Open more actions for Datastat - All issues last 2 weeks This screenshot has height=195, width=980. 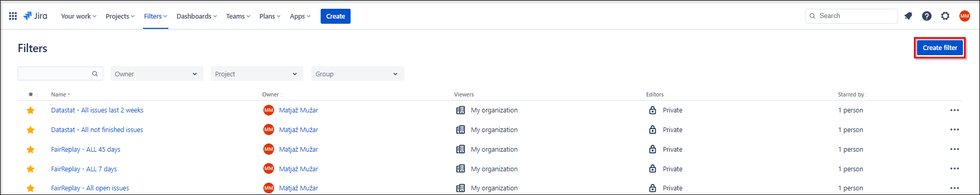(x=955, y=110)
